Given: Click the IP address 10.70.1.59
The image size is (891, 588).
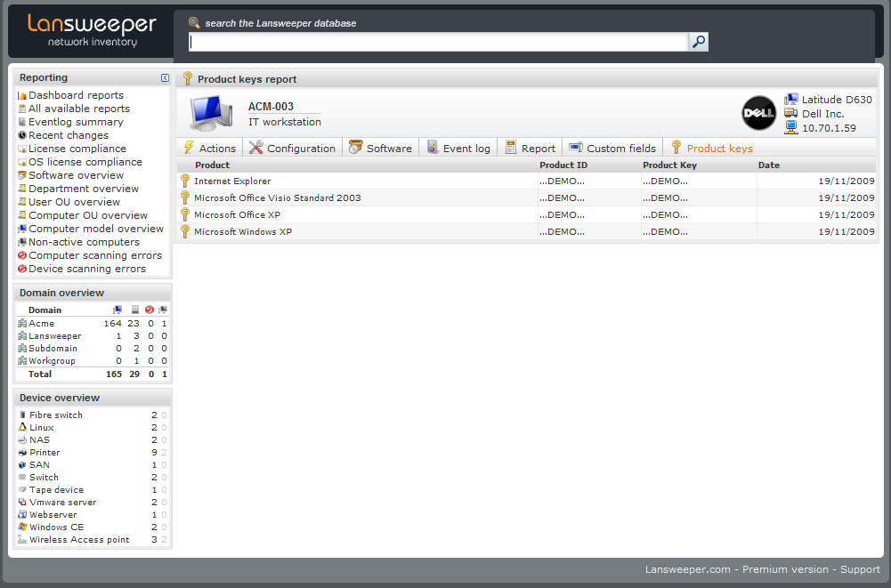Looking at the screenshot, I should click(829, 128).
